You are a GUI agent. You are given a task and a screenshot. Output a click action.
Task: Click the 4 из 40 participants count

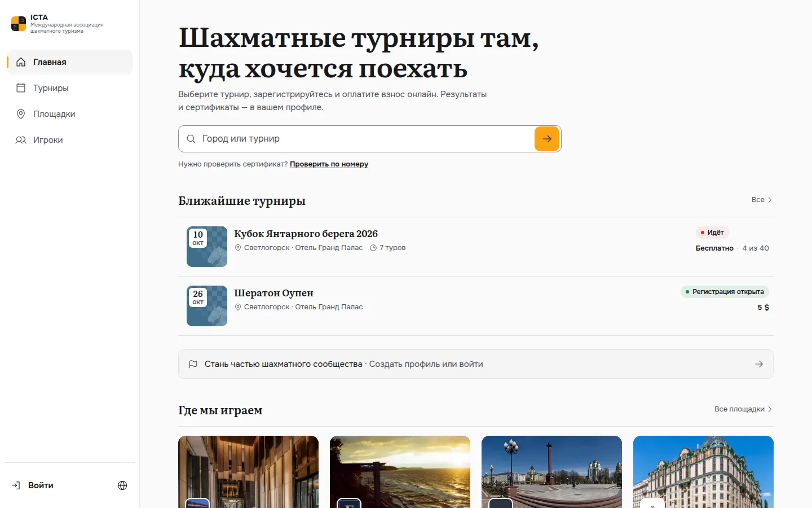coord(756,248)
